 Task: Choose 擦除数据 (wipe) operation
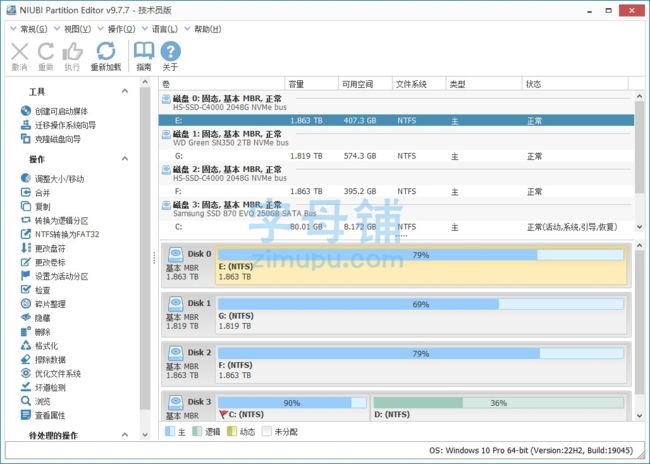click(x=43, y=360)
